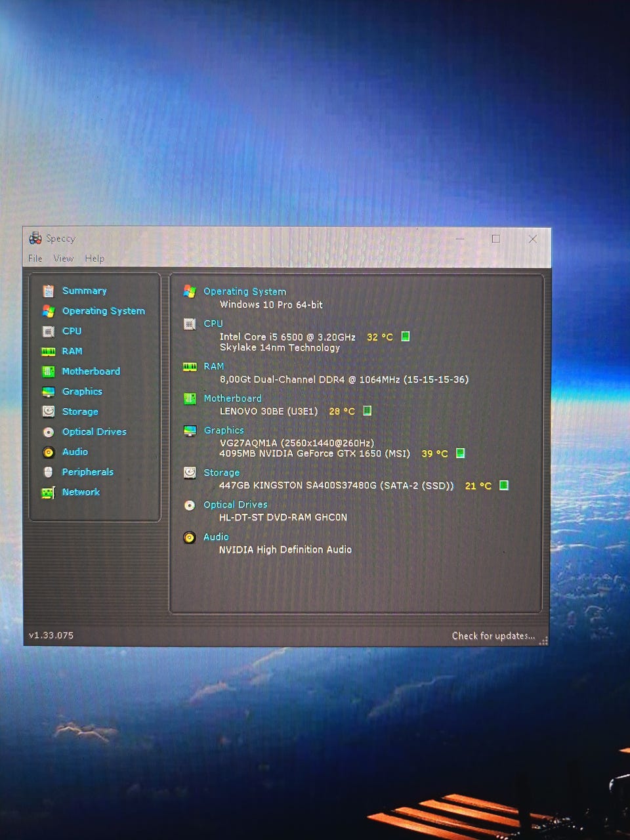
Task: Go to the CPU section in sidebar
Action: [72, 331]
